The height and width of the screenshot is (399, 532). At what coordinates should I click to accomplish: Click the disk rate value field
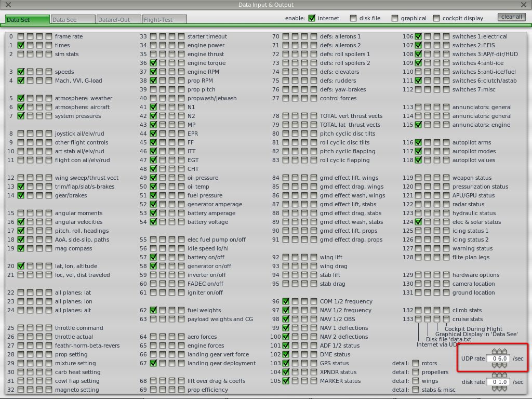499,382
